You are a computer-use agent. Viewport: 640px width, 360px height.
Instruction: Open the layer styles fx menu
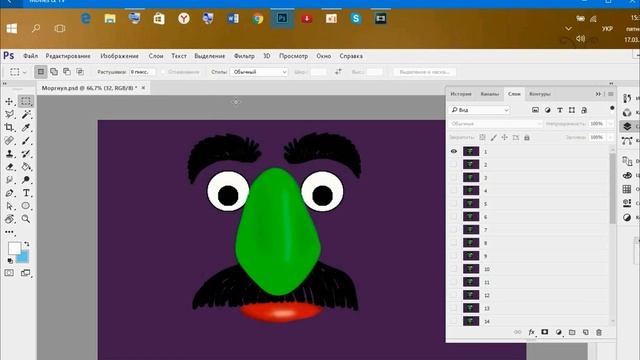(531, 332)
